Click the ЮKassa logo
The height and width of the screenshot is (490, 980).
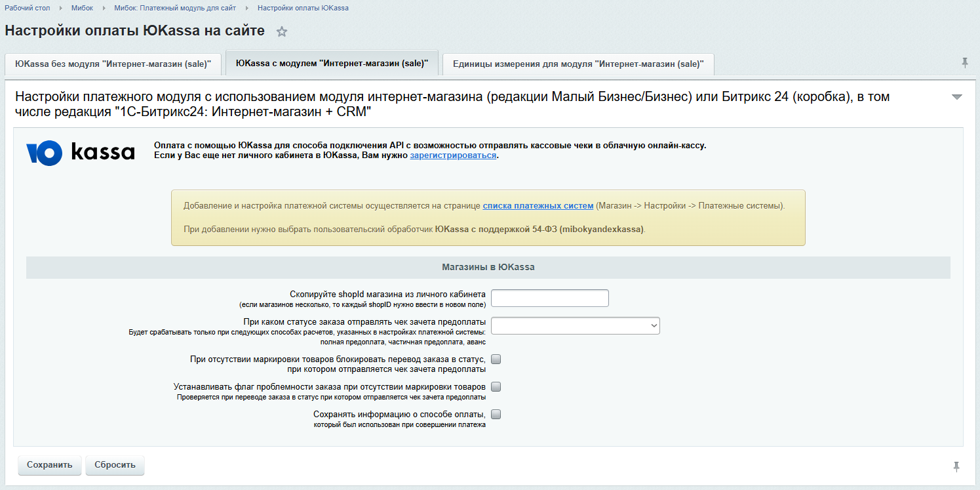(x=81, y=153)
